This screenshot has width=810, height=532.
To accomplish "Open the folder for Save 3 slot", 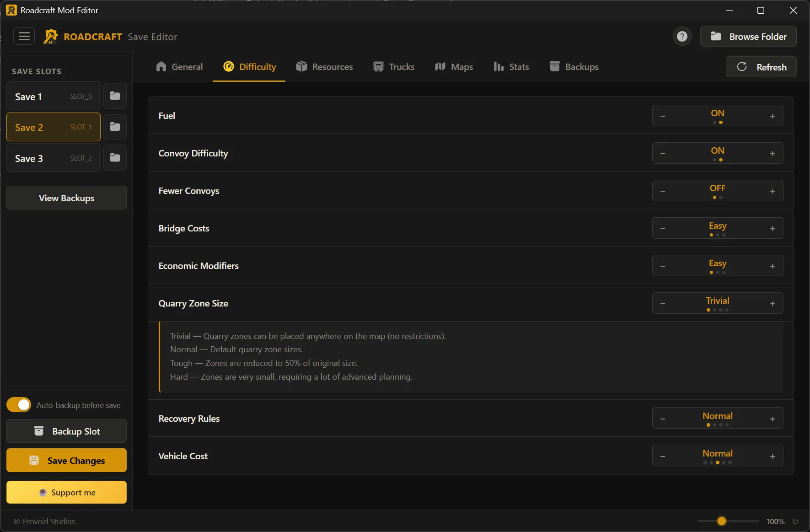I will point(115,158).
